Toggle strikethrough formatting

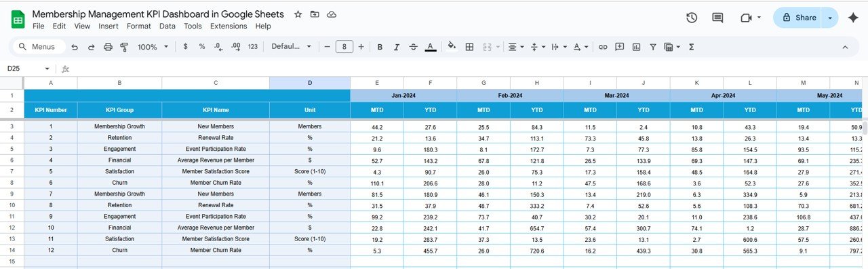tap(413, 47)
